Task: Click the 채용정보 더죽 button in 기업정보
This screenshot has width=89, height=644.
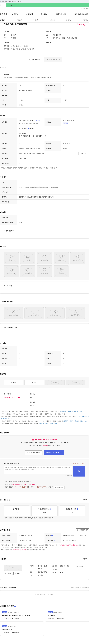Action: [x=80, y=566]
